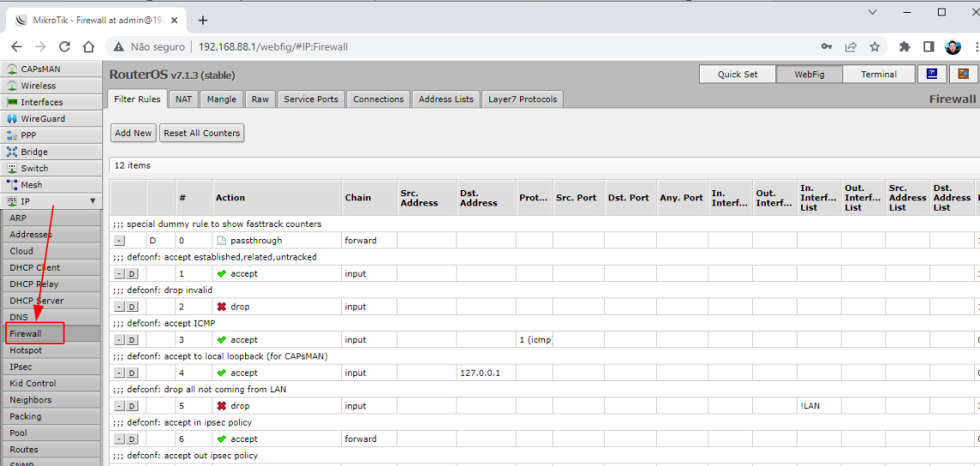Open Routes in the IP submenu
The height and width of the screenshot is (466, 980).
pyautogui.click(x=52, y=450)
